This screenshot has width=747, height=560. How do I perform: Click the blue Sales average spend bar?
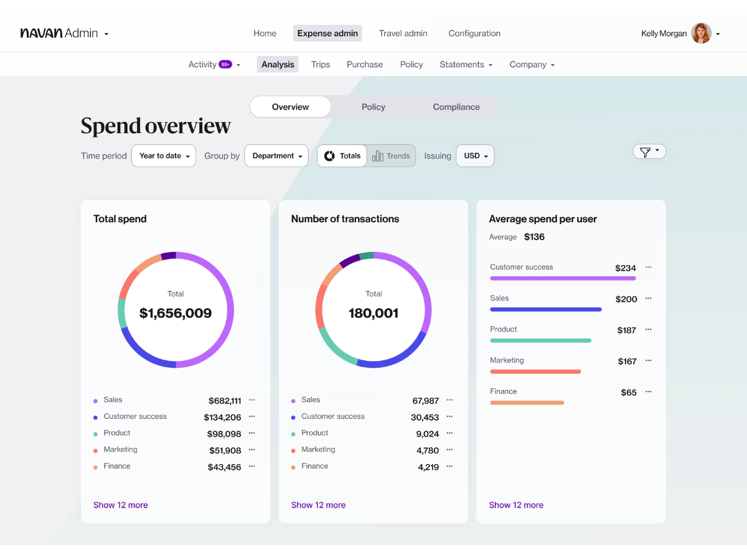pyautogui.click(x=546, y=309)
